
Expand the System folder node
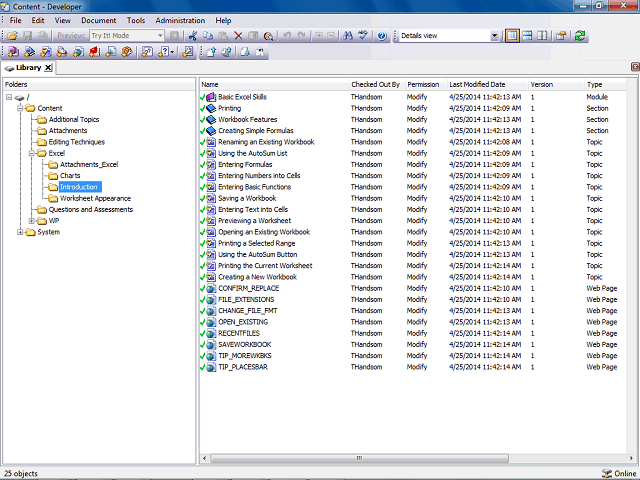[20, 232]
